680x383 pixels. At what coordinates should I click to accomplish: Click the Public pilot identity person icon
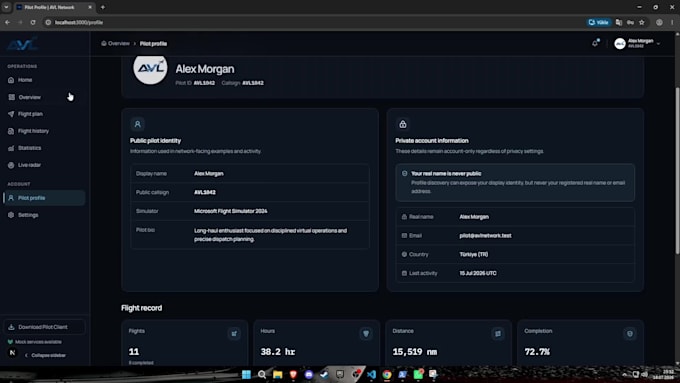(x=137, y=124)
